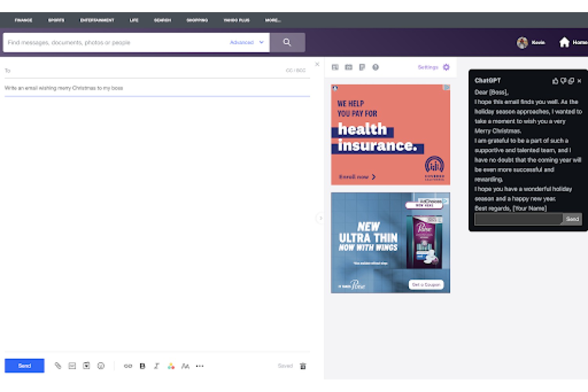This screenshot has width=588, height=392.
Task: Click the Poise Ultra Thin ad
Action: click(x=390, y=243)
